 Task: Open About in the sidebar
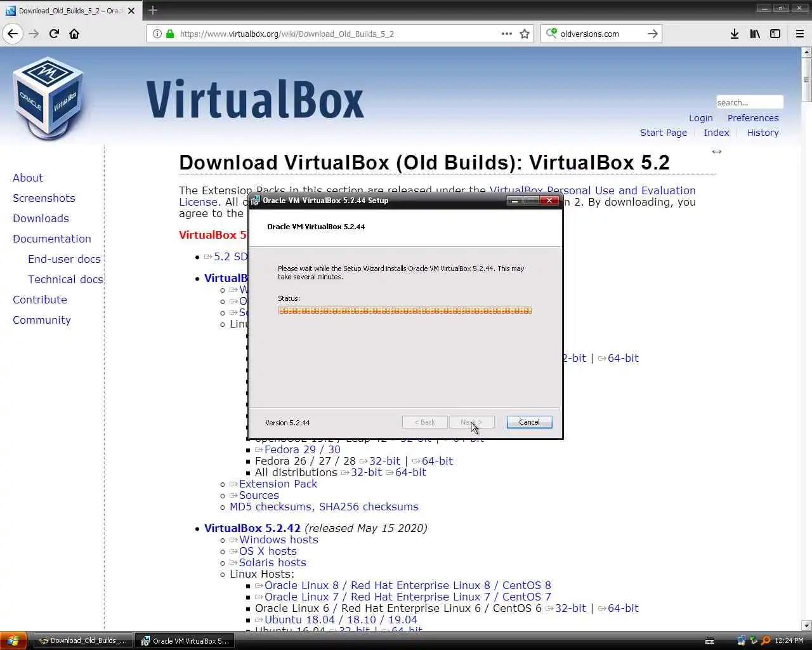point(28,178)
